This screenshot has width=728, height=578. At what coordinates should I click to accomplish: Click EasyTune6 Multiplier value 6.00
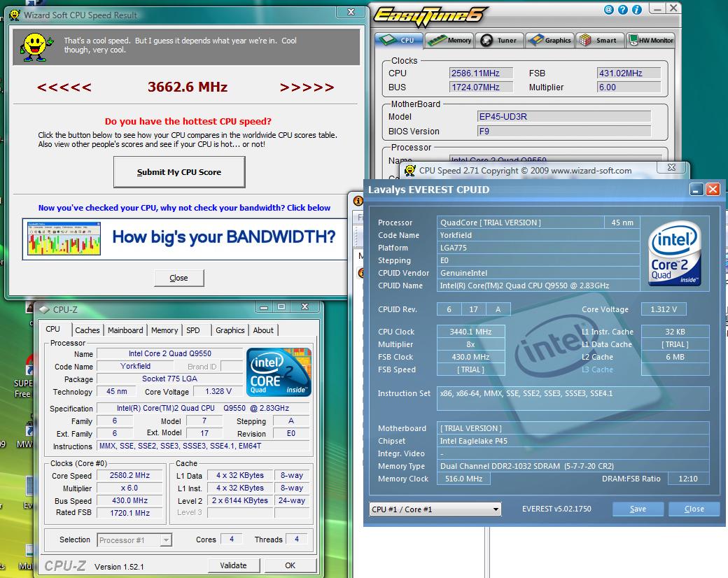pyautogui.click(x=629, y=87)
